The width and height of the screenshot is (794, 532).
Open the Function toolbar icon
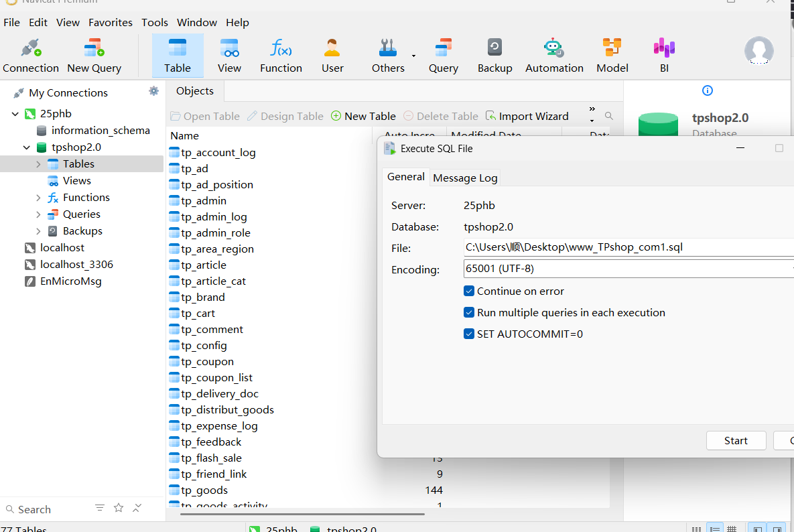(281, 56)
